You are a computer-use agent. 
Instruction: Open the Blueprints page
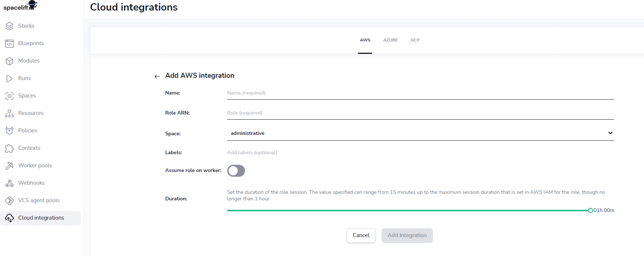point(31,43)
